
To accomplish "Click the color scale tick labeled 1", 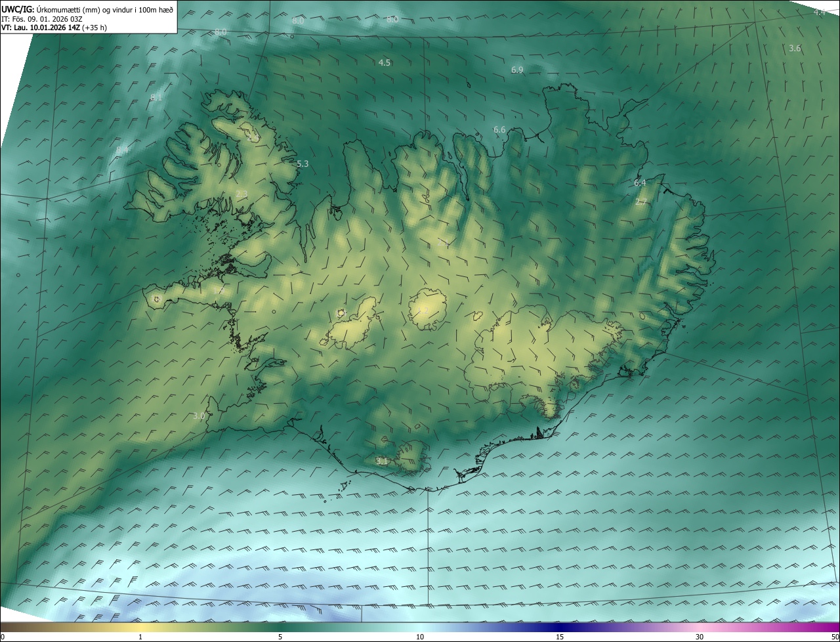I will pos(140,637).
